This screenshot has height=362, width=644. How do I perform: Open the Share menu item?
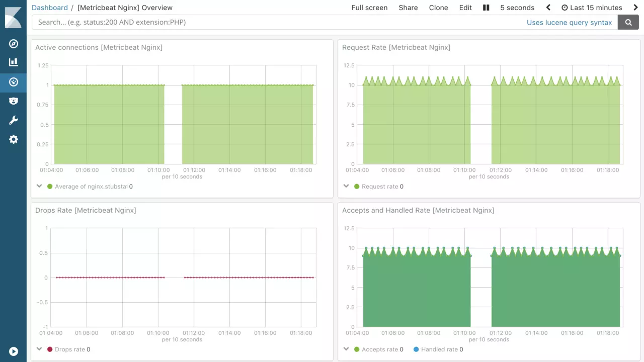[408, 8]
